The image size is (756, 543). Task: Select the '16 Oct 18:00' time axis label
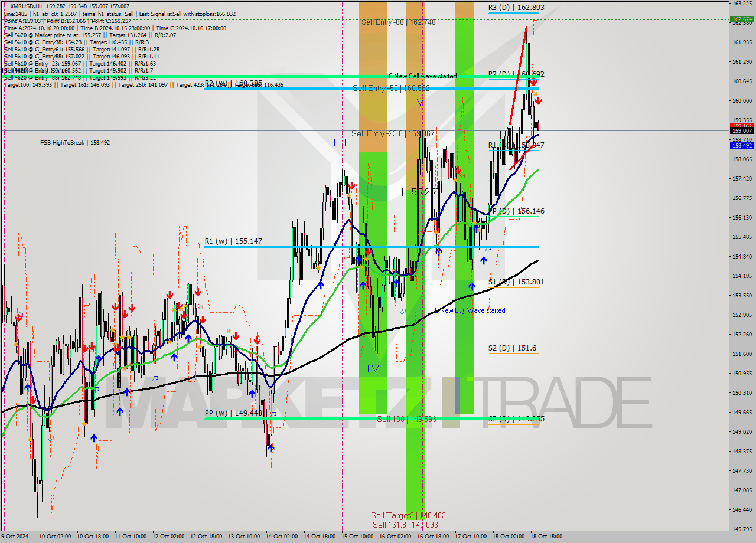point(433,537)
